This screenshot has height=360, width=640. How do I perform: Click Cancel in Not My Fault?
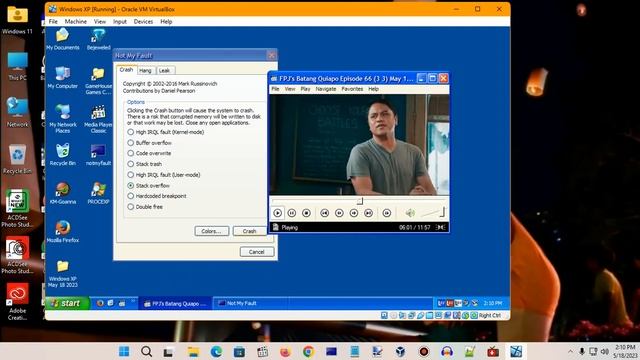click(x=257, y=252)
